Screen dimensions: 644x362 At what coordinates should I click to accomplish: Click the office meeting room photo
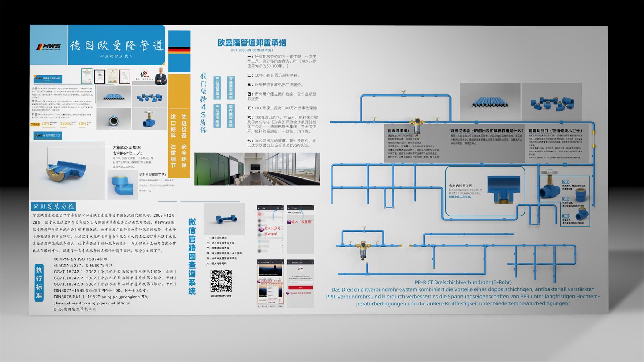click(257, 169)
